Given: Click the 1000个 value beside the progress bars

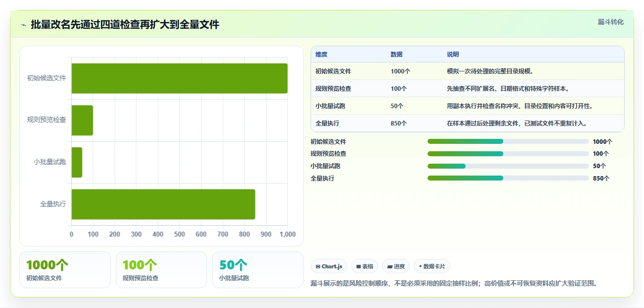Looking at the screenshot, I should [x=602, y=142].
